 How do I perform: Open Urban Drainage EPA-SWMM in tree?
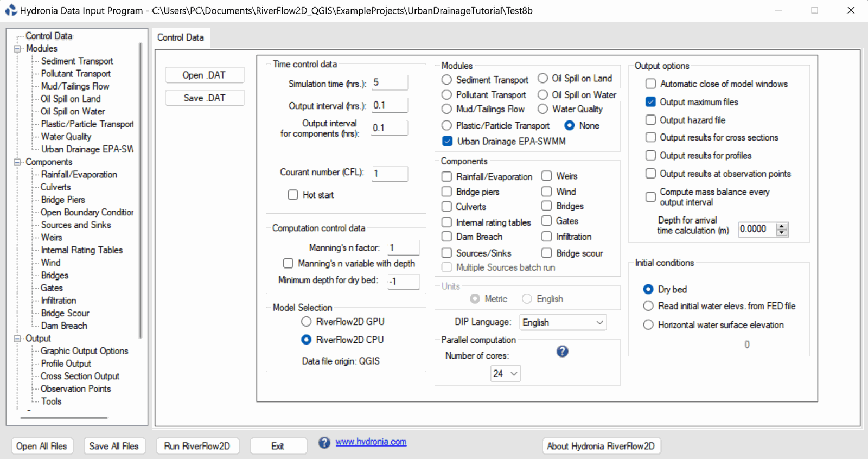point(87,149)
